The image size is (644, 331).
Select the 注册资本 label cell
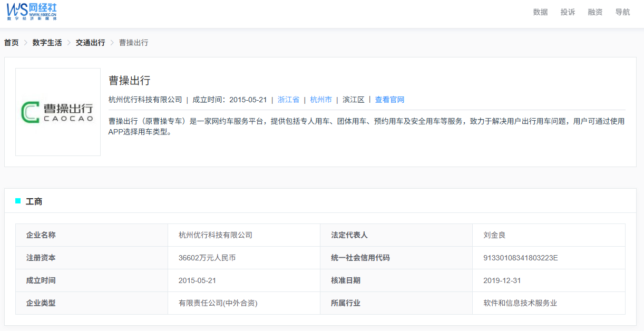[x=92, y=258]
